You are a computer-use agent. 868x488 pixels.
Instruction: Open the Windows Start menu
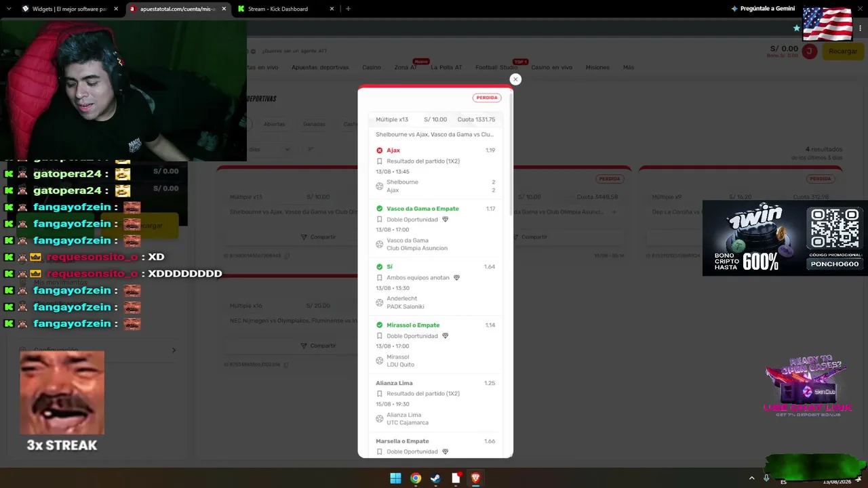pyautogui.click(x=395, y=479)
